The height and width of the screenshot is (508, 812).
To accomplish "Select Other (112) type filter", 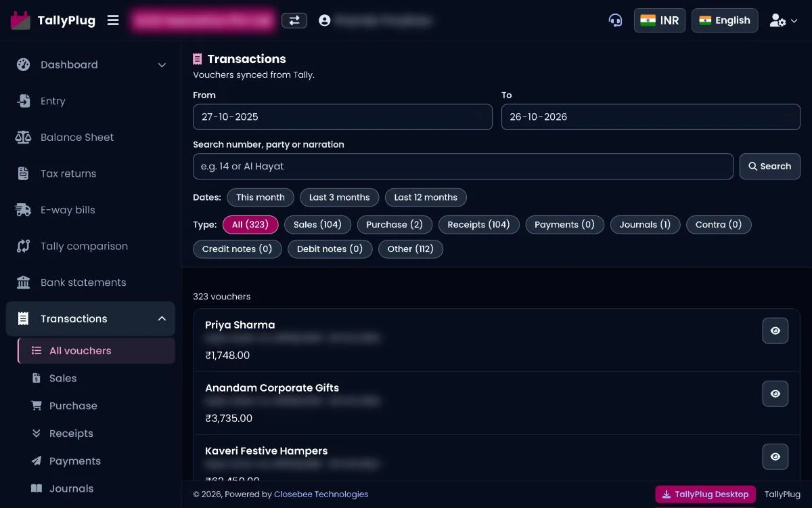I will 411,249.
